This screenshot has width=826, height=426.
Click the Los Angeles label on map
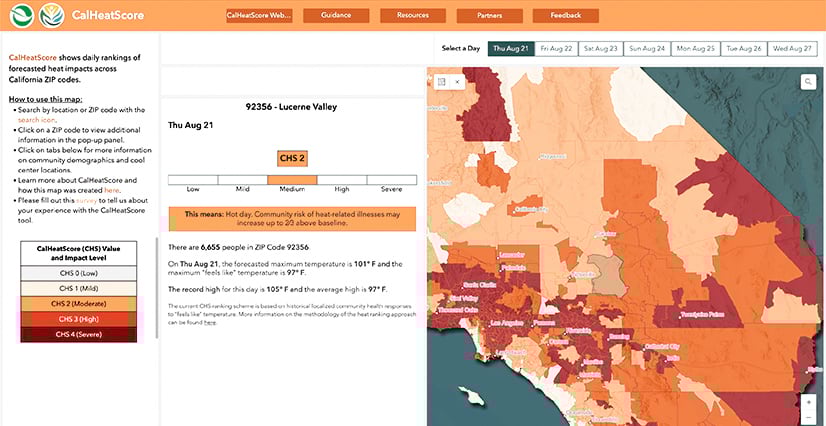[x=507, y=323]
